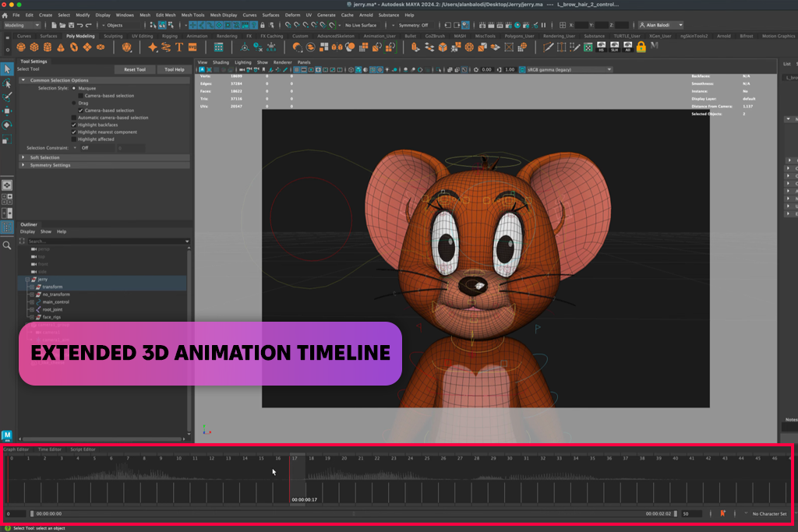Click the No Character Set button
The image size is (798, 532).
tap(769, 513)
